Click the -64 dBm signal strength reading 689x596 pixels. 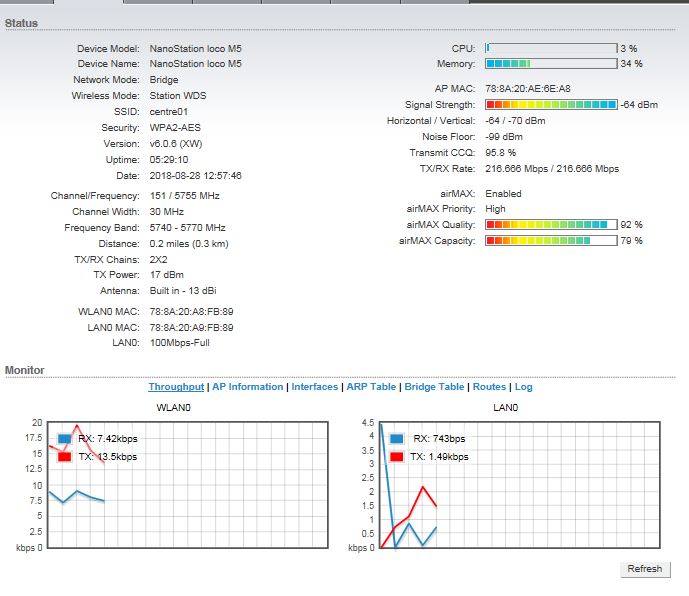639,105
